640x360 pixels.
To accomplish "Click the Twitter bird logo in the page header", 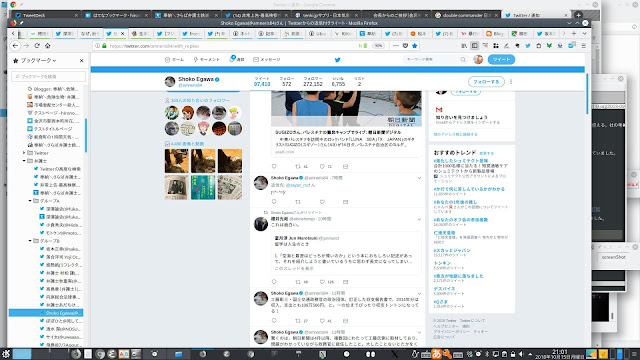I will pos(338,60).
